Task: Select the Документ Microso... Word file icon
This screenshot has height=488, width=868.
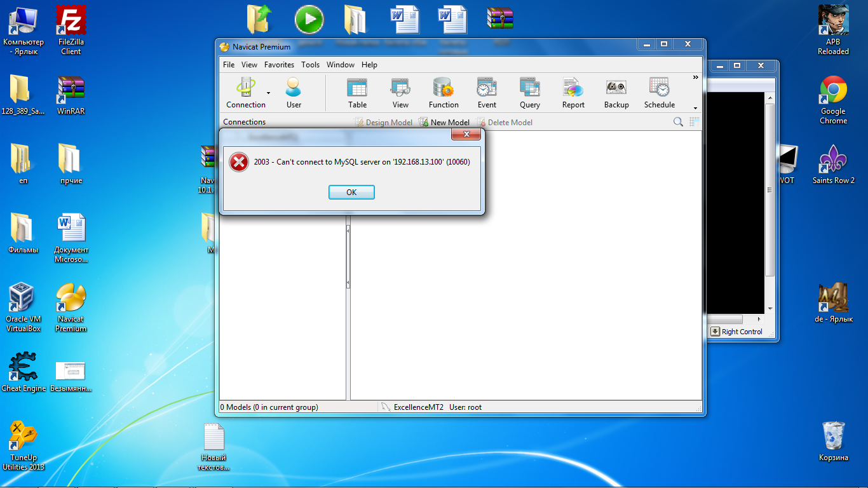Action: 71,238
